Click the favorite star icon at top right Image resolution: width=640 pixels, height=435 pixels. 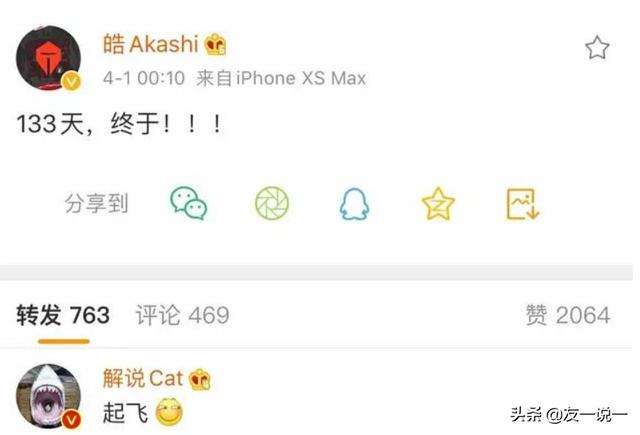tap(597, 47)
